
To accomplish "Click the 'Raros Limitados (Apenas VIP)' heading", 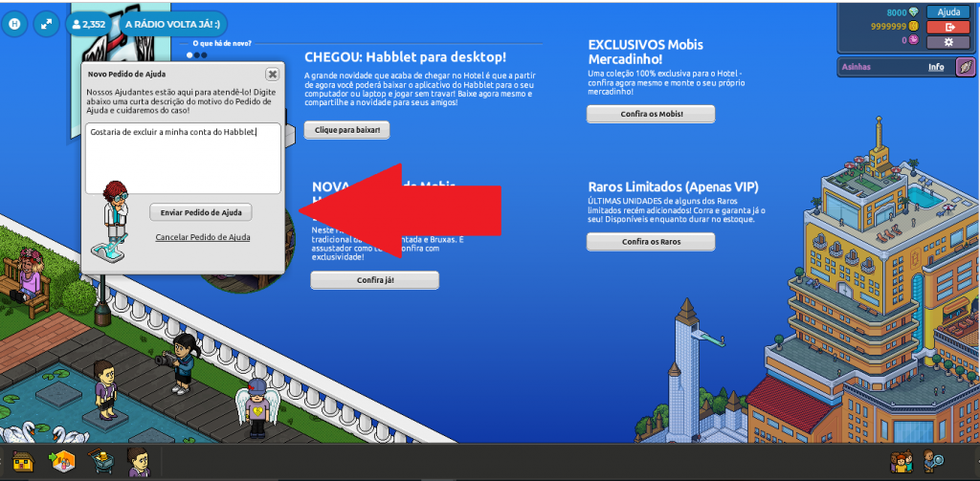I will (x=673, y=186).
